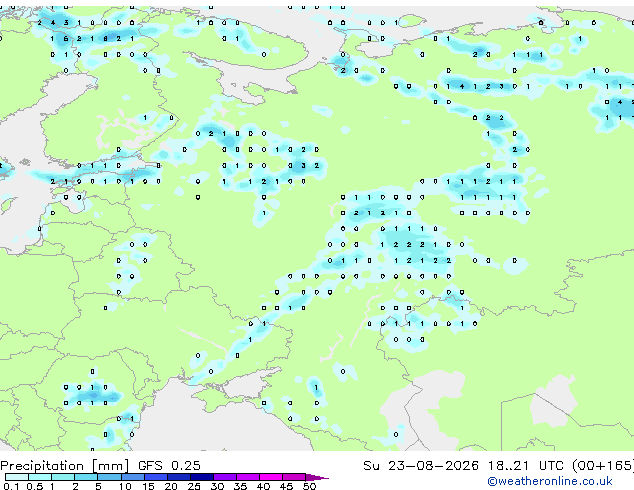Screen dimensions: 634x490
Task: Click the 1–2 mm legend color swatch
Action: [x=63, y=477]
